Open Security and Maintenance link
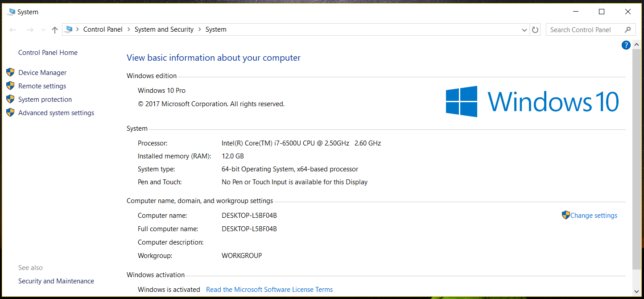Viewport: 644px width, 299px height. tap(56, 281)
